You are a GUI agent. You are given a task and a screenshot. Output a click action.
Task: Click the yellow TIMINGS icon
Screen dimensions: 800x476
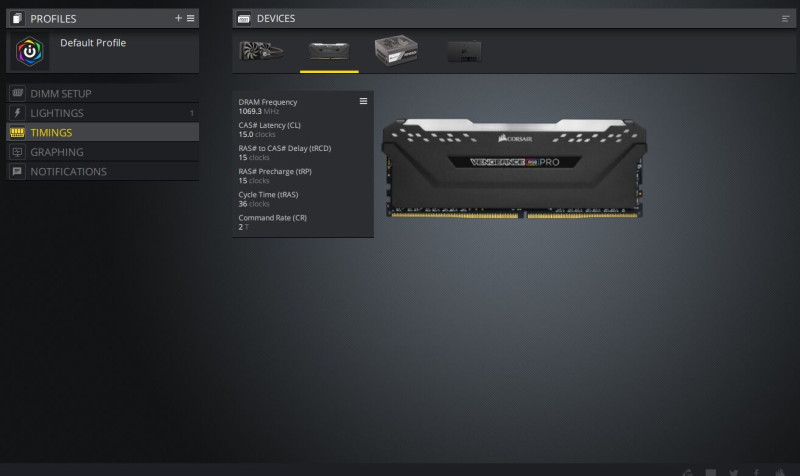tap(17, 132)
